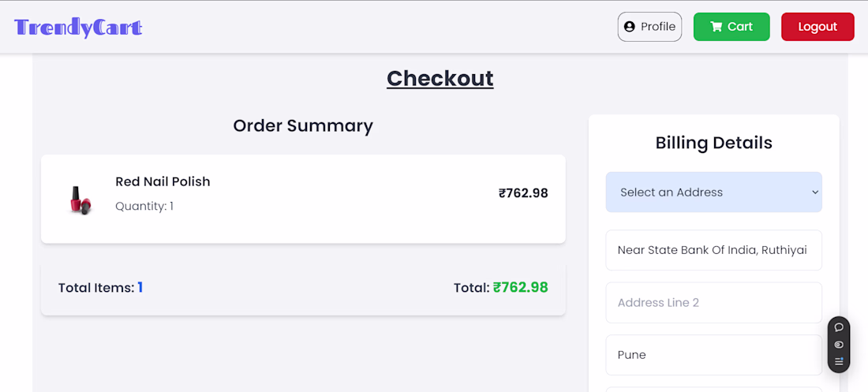Screen dimensions: 868x392
Task: Focus the Address Line 1 input field
Action: (x=713, y=250)
